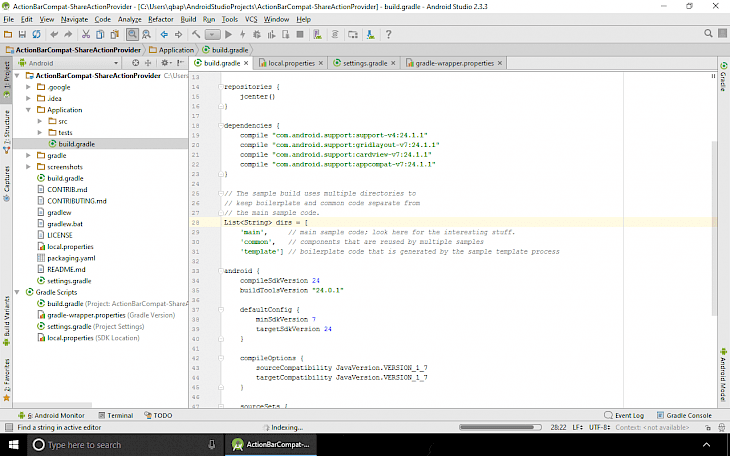
Task: Navigate Forward with right arrow icon
Action: (178, 34)
